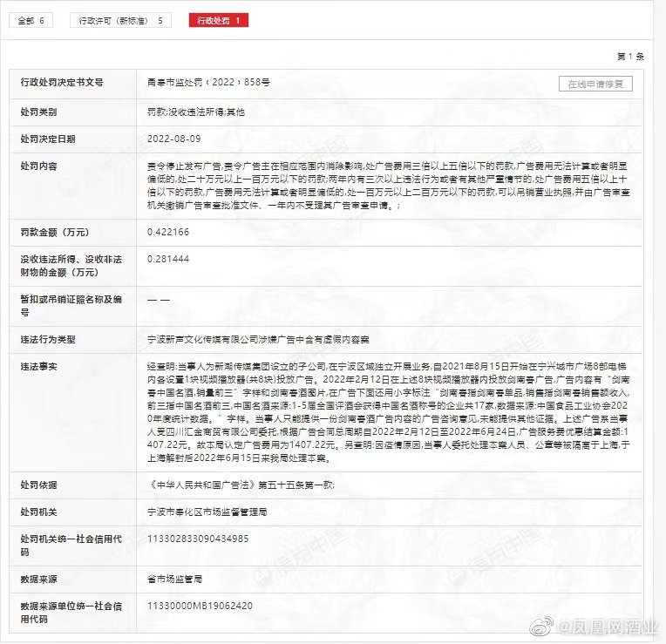Click the 处罚依据 label
The image size is (666, 644).
38,485
